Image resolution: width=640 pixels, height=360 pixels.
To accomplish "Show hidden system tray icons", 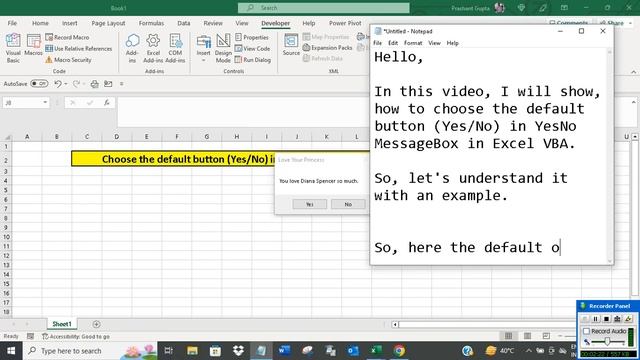I will (x=529, y=351).
